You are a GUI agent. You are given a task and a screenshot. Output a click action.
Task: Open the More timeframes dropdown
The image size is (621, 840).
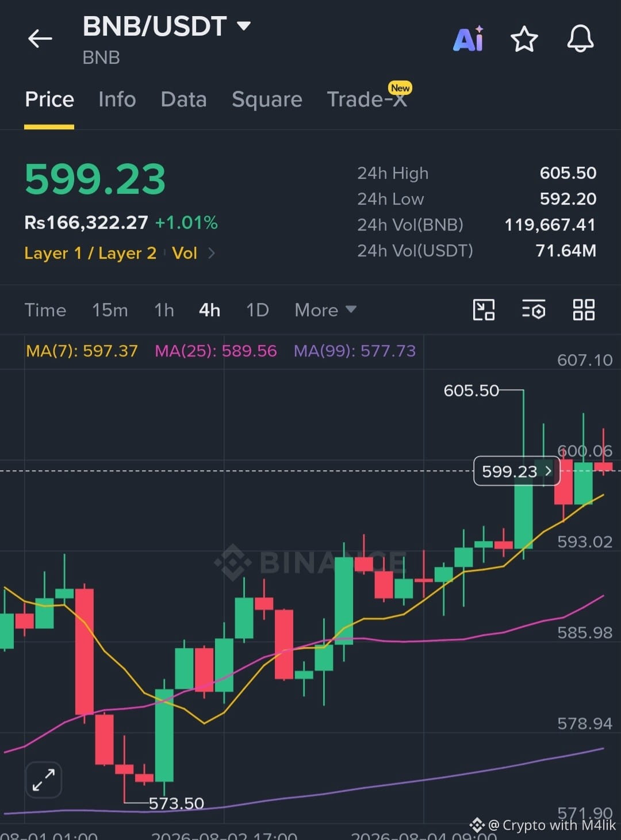pos(325,310)
